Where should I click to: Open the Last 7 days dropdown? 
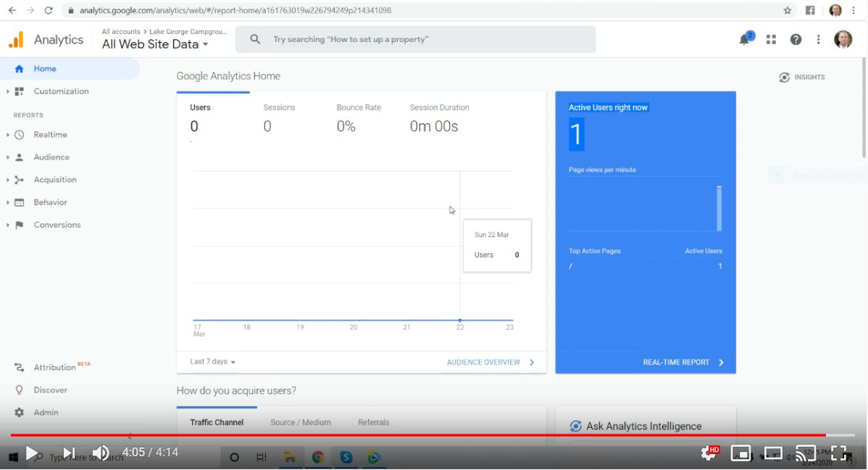(x=212, y=361)
